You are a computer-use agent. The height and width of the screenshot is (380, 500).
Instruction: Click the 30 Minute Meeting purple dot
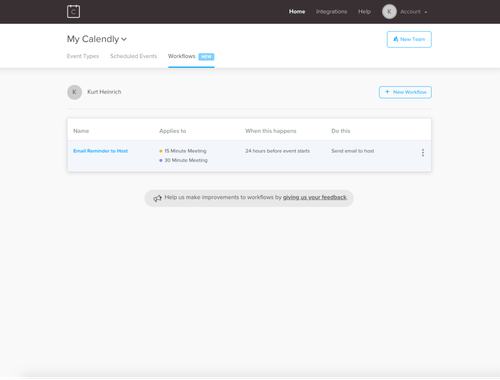click(x=161, y=160)
